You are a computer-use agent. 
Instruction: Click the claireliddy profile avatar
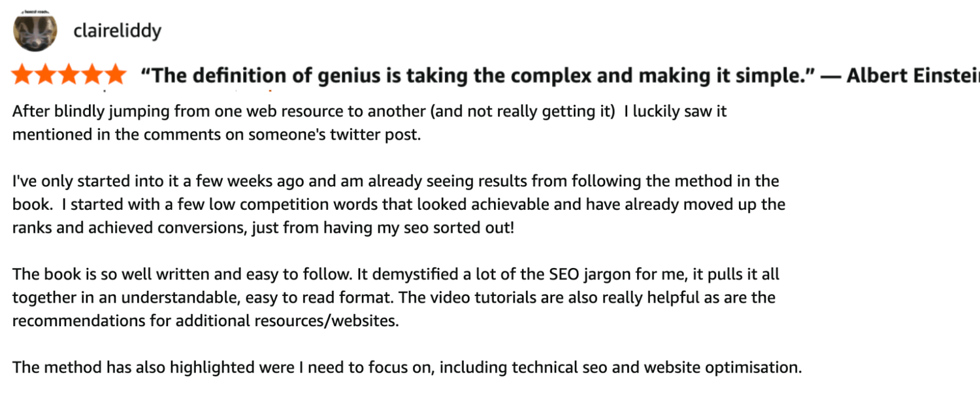[x=35, y=31]
